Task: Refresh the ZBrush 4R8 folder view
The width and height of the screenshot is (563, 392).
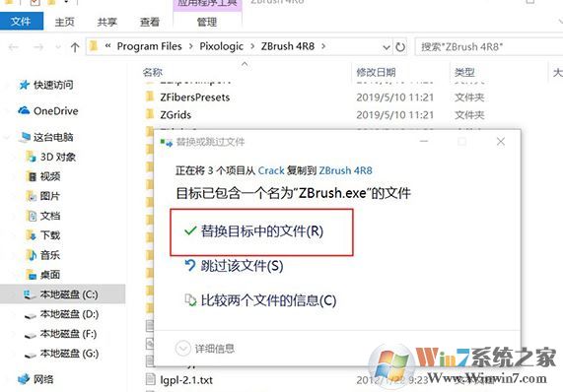Action: [x=400, y=46]
